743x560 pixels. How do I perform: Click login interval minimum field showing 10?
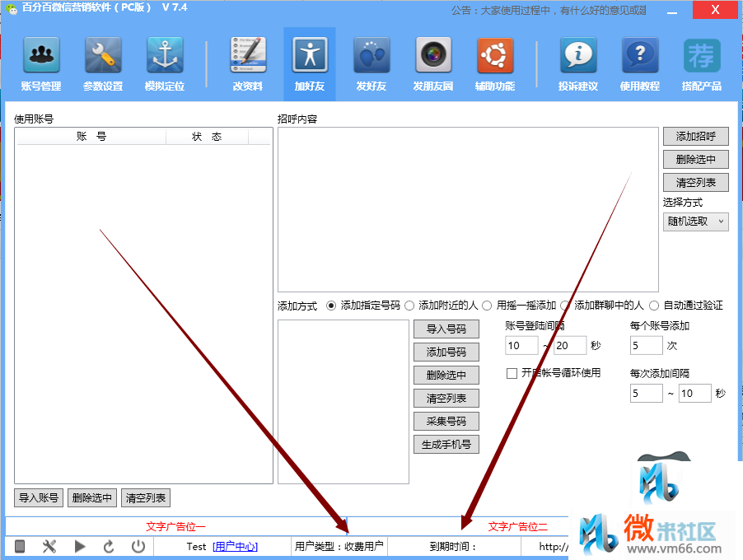click(x=521, y=345)
